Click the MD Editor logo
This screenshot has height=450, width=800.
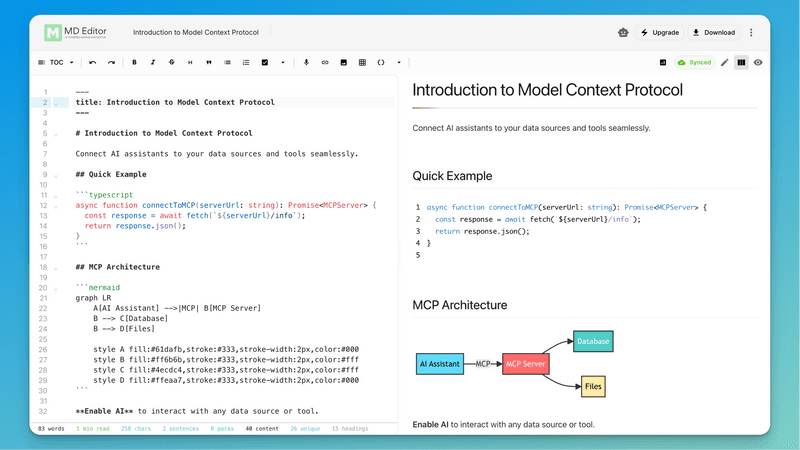75,32
